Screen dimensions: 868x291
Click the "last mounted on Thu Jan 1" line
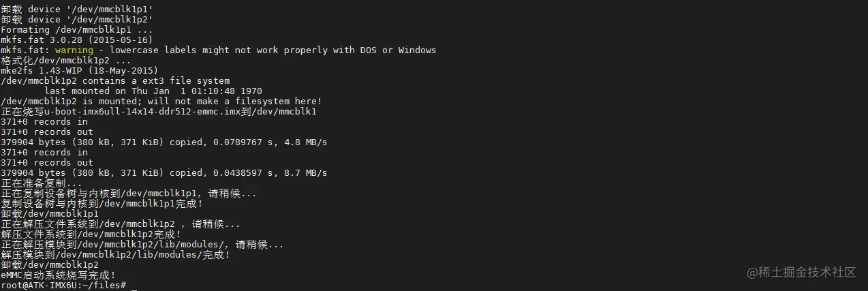point(153,91)
